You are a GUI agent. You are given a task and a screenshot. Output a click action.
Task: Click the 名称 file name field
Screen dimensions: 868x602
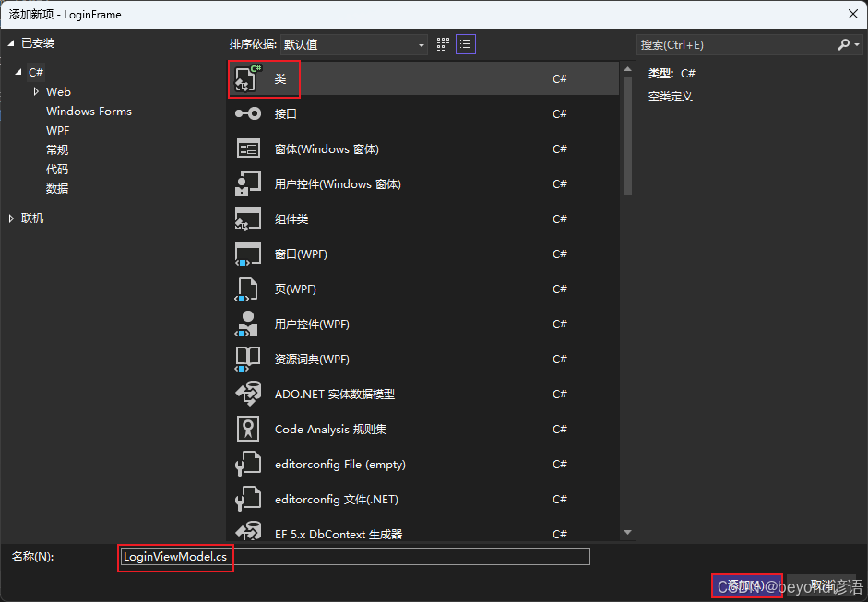(x=355, y=557)
